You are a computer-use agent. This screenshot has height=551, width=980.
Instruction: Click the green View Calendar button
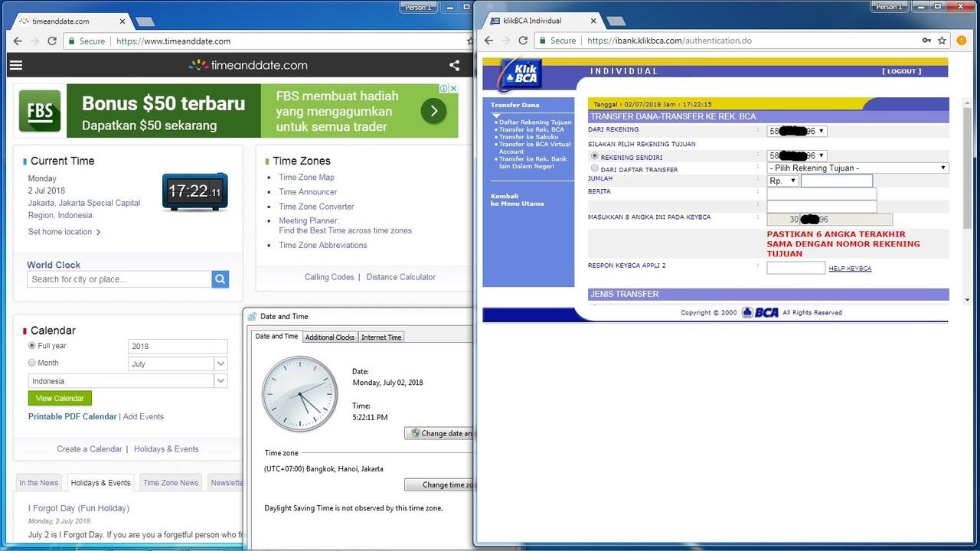click(60, 398)
